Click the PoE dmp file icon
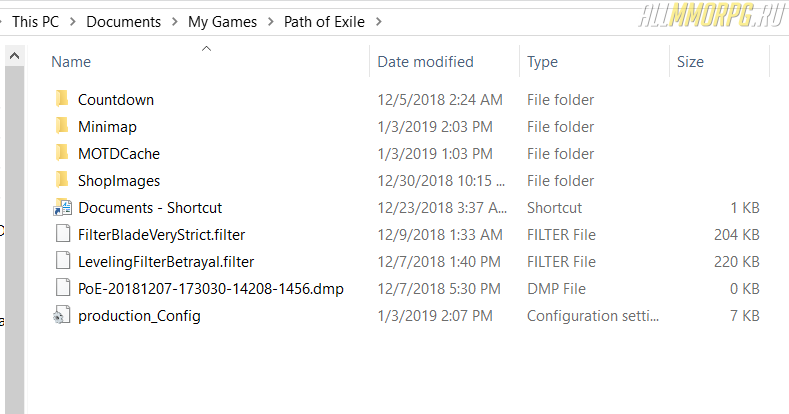This screenshot has height=414, width=789. pyautogui.click(x=63, y=288)
